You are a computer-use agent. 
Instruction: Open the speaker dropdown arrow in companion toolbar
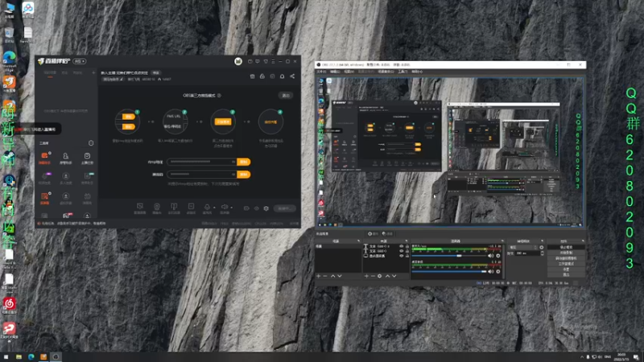coord(232,208)
